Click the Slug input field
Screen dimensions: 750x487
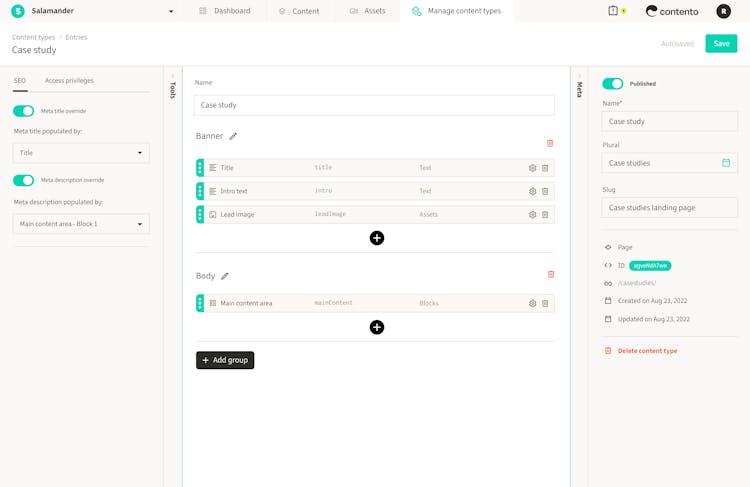coord(669,207)
